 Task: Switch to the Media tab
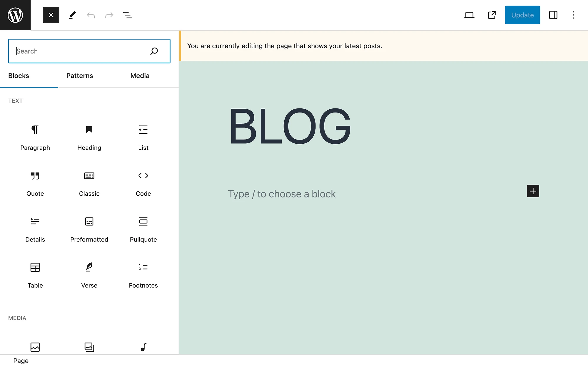tap(140, 76)
